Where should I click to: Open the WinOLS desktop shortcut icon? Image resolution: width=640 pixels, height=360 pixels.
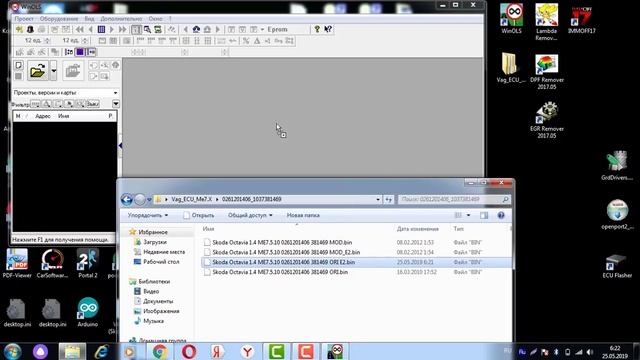click(511, 19)
